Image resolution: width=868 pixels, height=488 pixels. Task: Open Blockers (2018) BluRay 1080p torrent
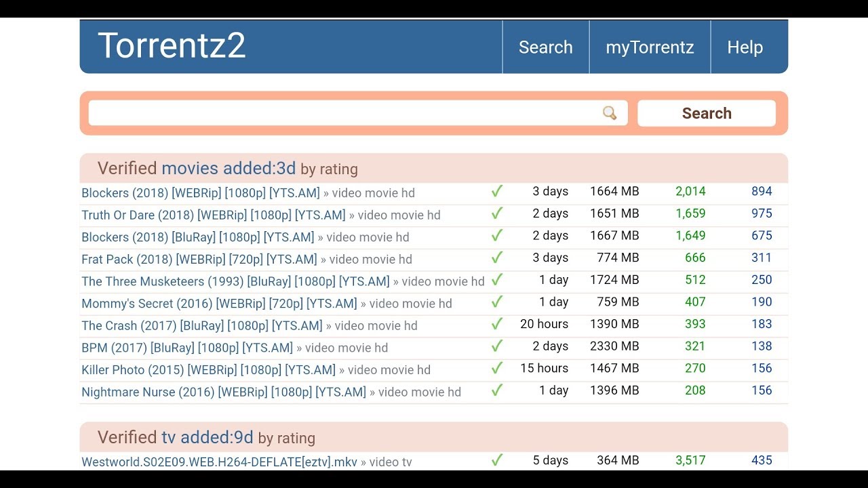pyautogui.click(x=198, y=237)
